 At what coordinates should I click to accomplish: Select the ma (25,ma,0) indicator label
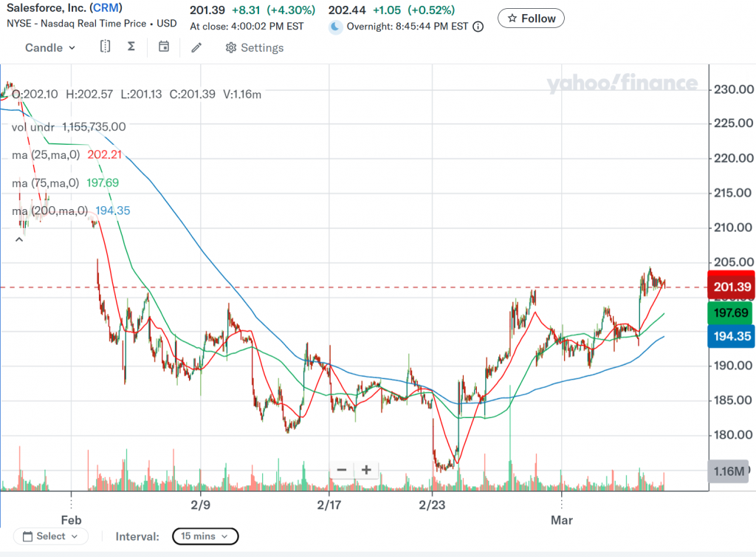(x=45, y=155)
